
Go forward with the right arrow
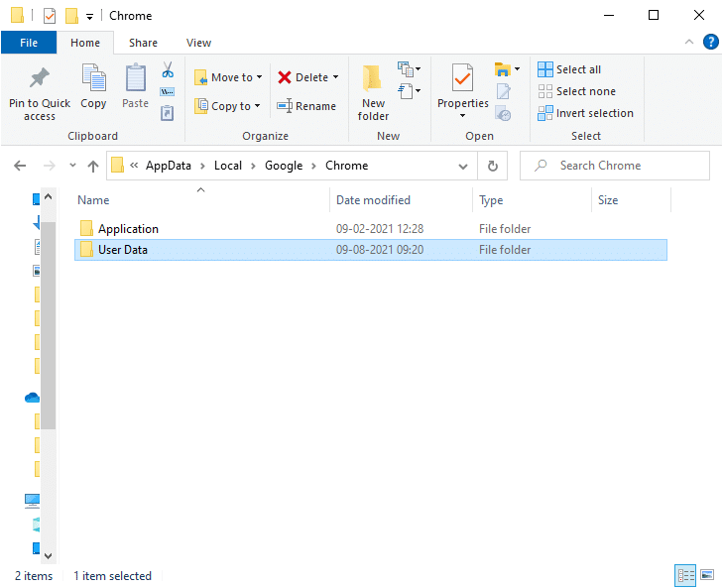point(49,166)
